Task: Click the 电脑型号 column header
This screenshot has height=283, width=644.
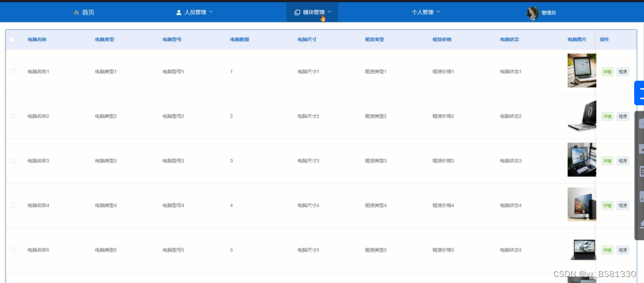Action: click(172, 39)
